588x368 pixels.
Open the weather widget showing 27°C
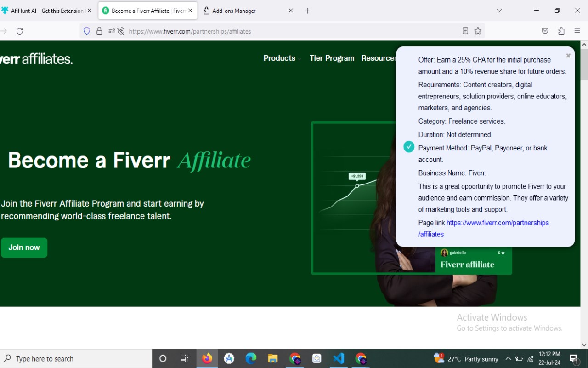click(466, 358)
